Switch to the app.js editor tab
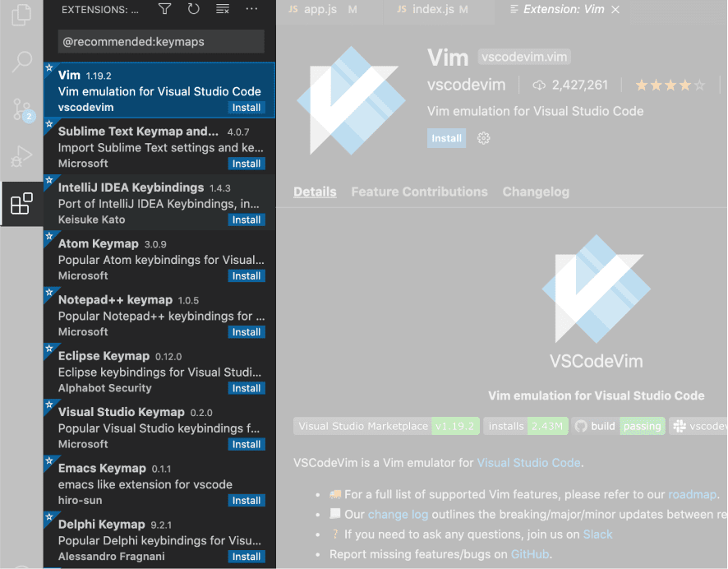The height and width of the screenshot is (569, 728). pyautogui.click(x=329, y=9)
